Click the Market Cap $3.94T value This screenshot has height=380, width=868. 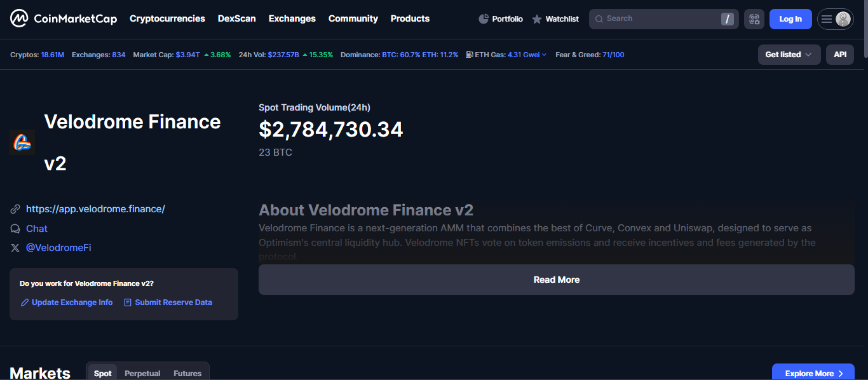[187, 55]
